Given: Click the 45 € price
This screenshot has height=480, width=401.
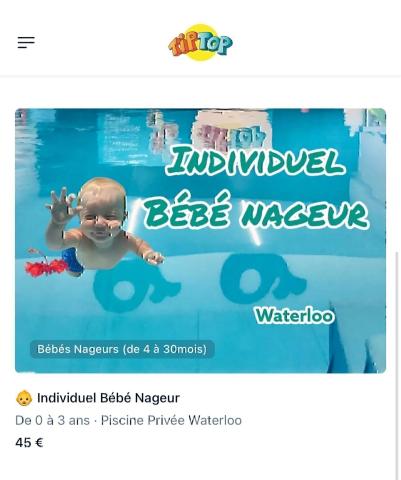Looking at the screenshot, I should pos(29,443).
